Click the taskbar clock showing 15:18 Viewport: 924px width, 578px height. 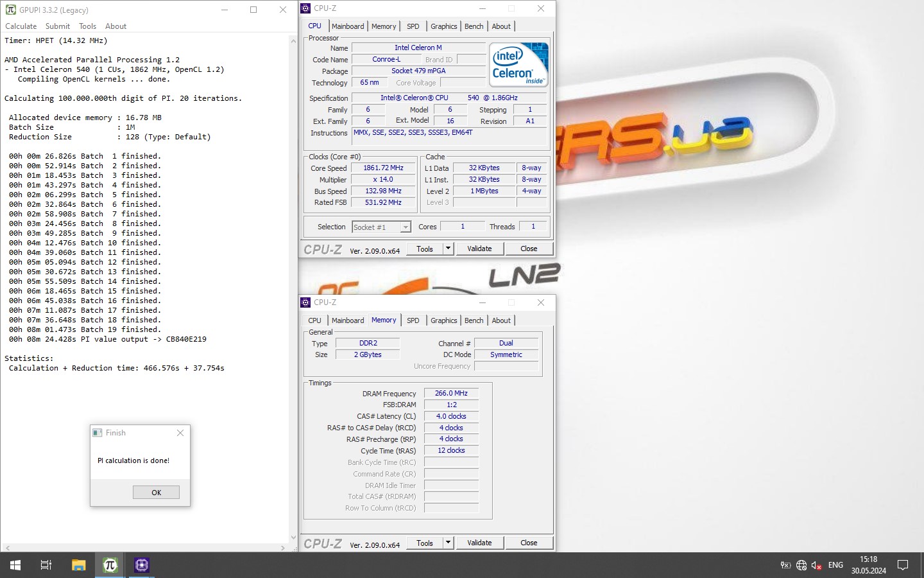(x=868, y=565)
